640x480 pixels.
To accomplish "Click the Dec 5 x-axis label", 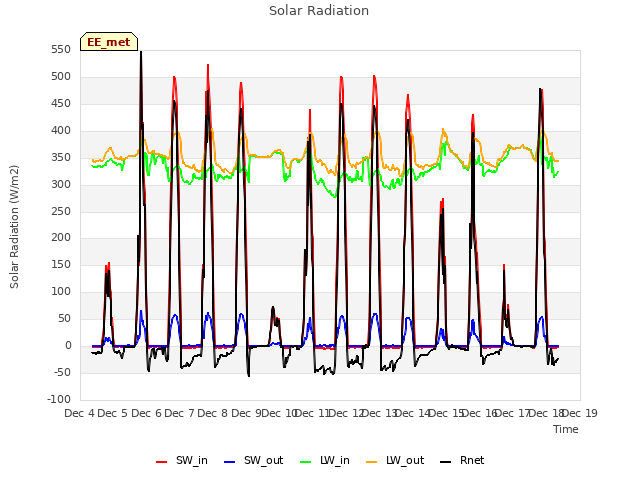I will point(113,413).
